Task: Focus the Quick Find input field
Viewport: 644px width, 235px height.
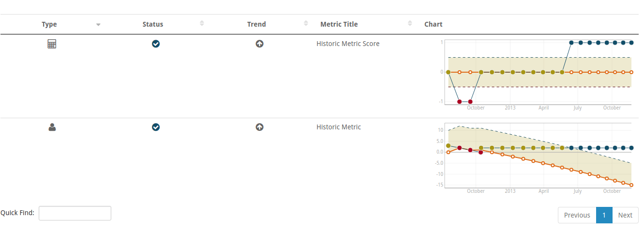Action: point(75,213)
